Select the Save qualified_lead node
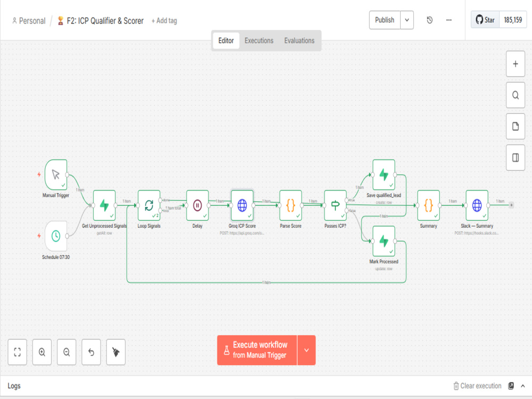Image resolution: width=532 pixels, height=399 pixels. coord(384,174)
